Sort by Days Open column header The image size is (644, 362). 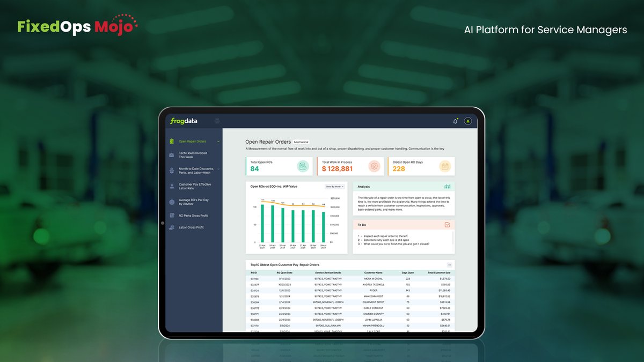(408, 272)
